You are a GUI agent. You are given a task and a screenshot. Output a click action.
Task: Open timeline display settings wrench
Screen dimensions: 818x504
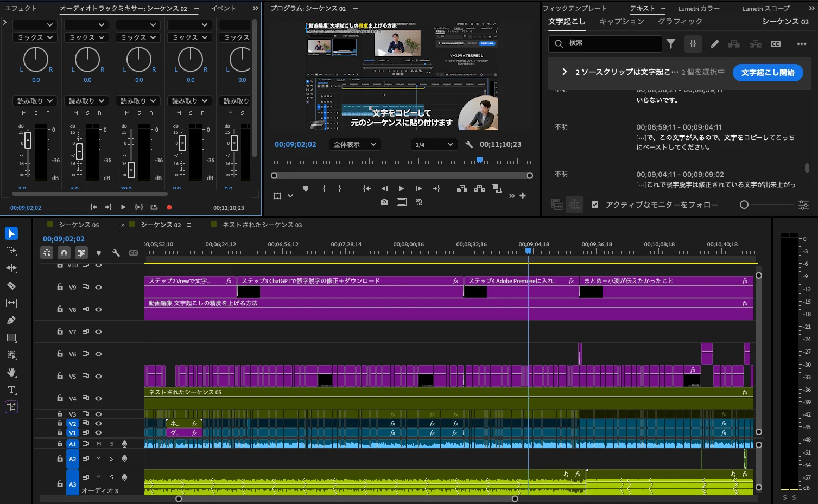point(116,253)
